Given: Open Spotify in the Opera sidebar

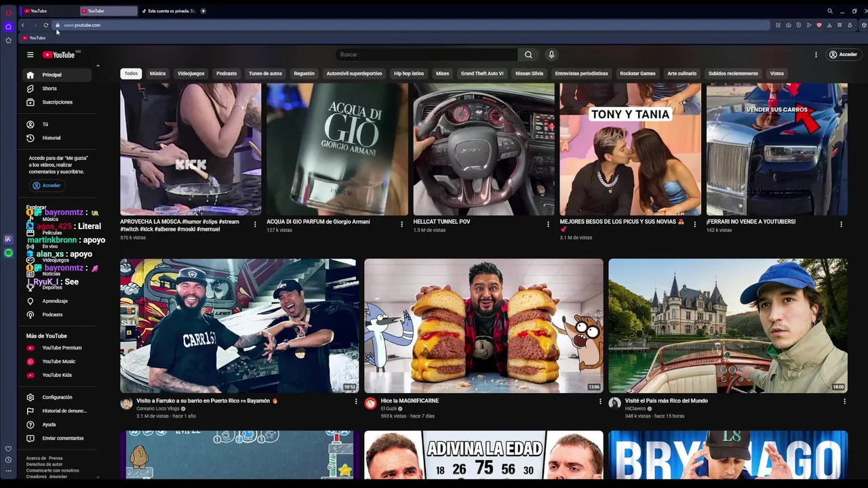Looking at the screenshot, I should tap(8, 253).
